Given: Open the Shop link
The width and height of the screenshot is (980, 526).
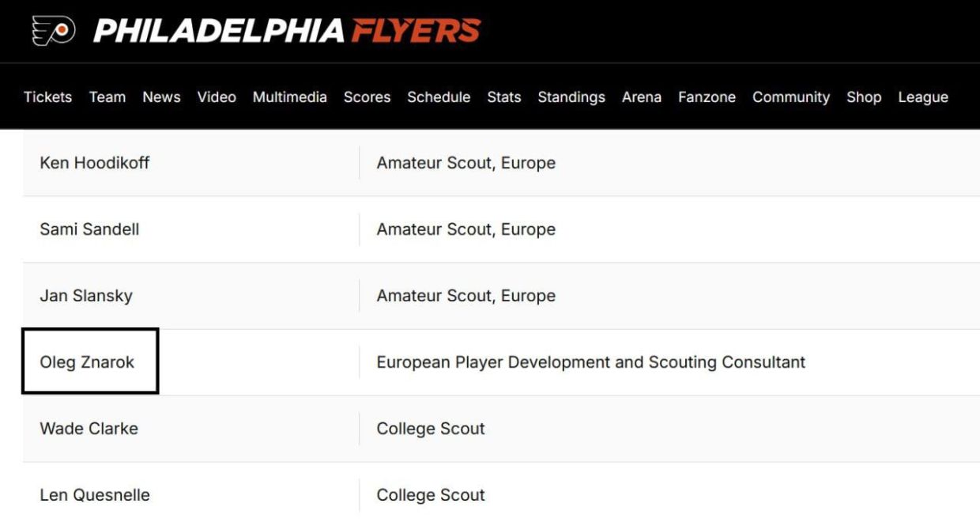Looking at the screenshot, I should (863, 97).
